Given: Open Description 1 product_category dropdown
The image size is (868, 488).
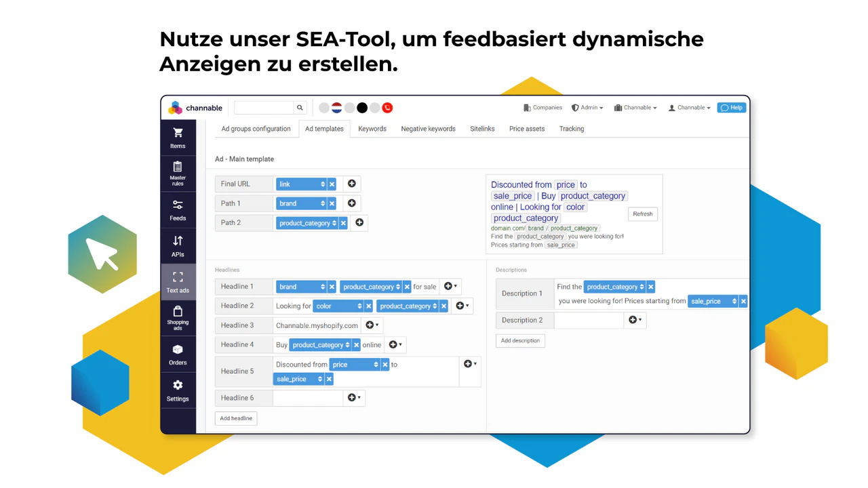Looking at the screenshot, I should tap(615, 287).
